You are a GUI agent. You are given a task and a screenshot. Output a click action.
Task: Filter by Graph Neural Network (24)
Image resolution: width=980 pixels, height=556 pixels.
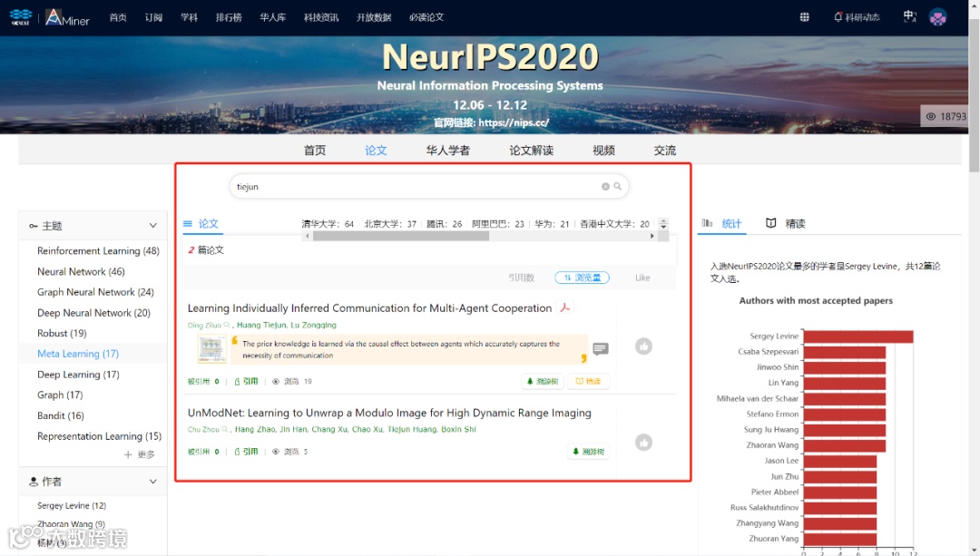[95, 292]
